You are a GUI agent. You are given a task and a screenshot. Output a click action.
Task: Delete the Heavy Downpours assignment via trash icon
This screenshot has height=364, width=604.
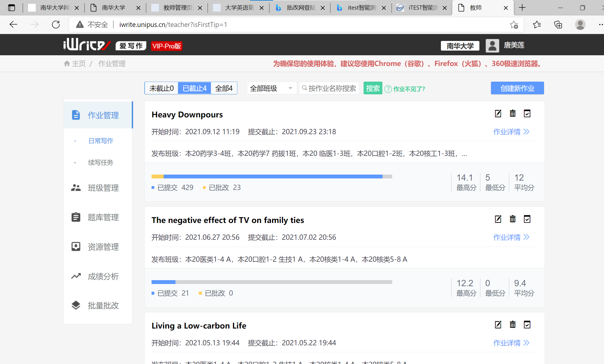click(x=512, y=114)
